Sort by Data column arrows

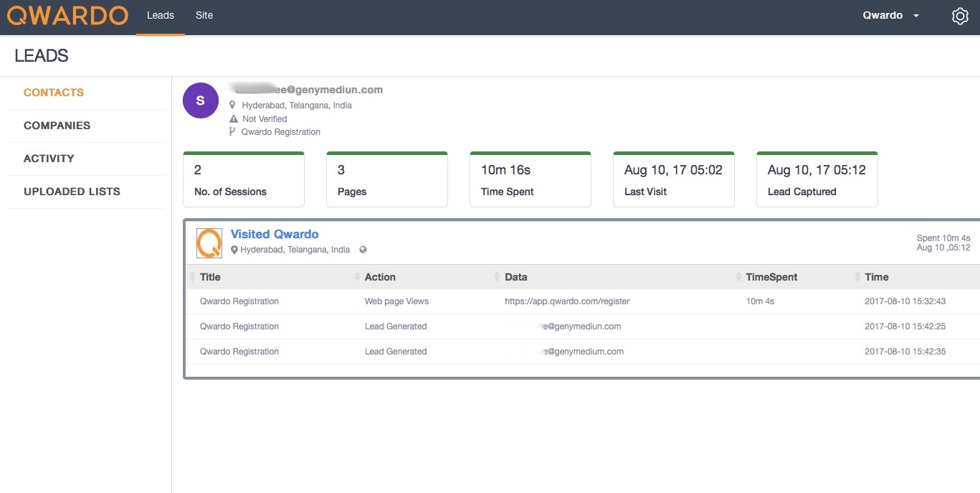coord(498,277)
